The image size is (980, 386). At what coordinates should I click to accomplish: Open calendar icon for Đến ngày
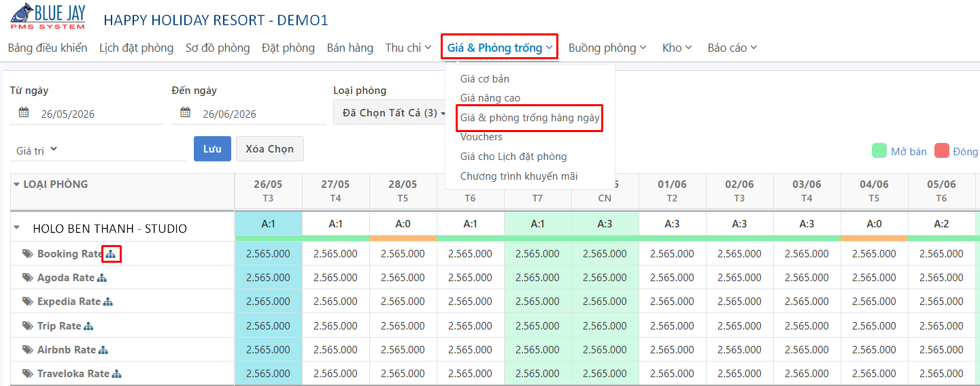click(x=186, y=113)
